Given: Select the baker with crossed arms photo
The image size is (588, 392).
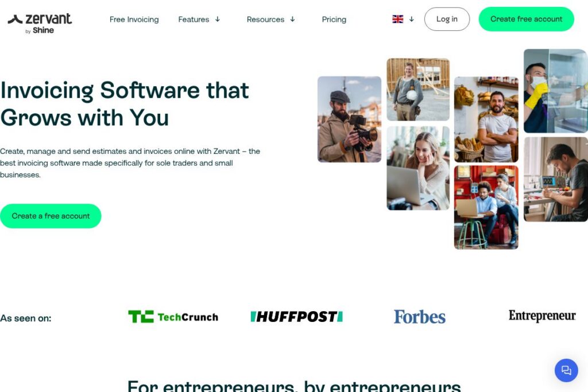Looking at the screenshot, I should click(x=486, y=119).
